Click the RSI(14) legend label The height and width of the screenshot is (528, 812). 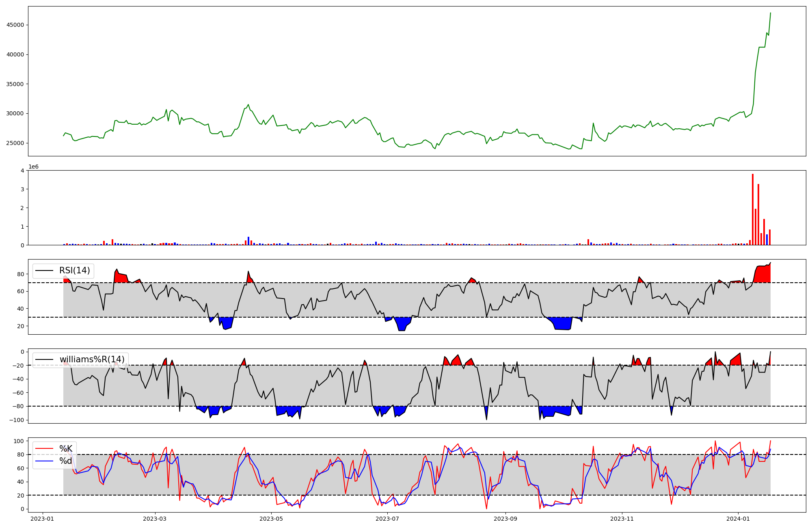click(75, 270)
